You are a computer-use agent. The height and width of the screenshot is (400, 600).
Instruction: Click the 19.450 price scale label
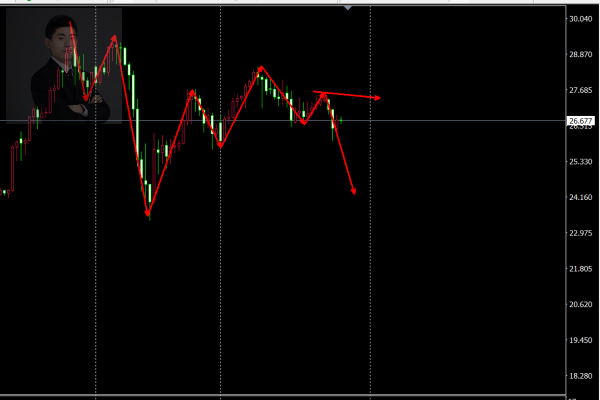580,340
